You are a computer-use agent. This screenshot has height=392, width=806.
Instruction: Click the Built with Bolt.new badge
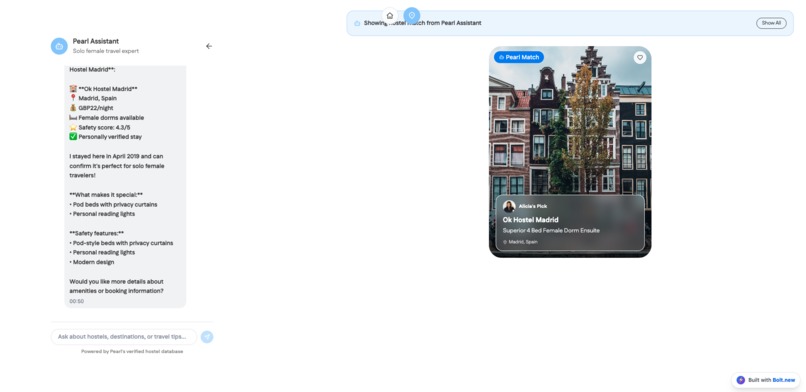coord(766,380)
